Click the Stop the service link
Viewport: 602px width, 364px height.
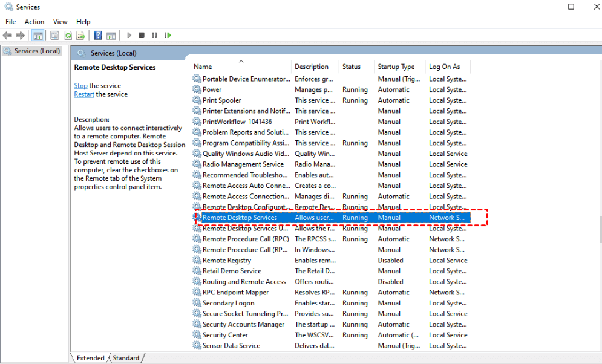80,85
